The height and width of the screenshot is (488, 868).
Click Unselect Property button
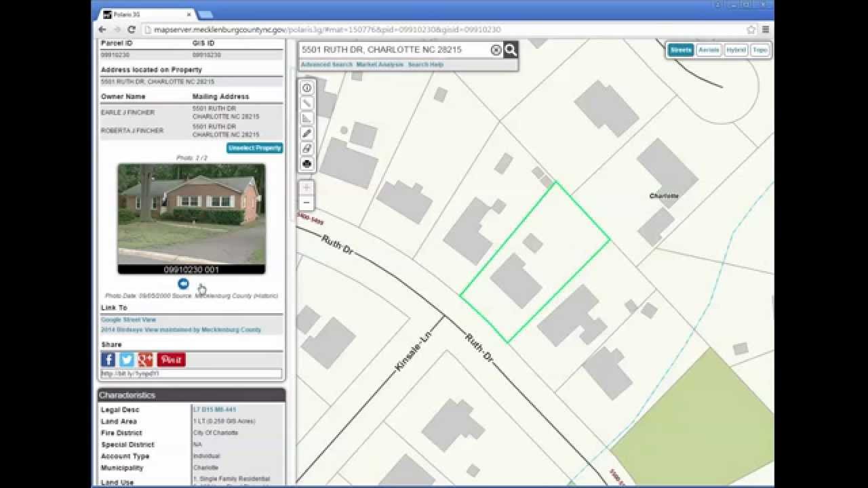(x=254, y=148)
